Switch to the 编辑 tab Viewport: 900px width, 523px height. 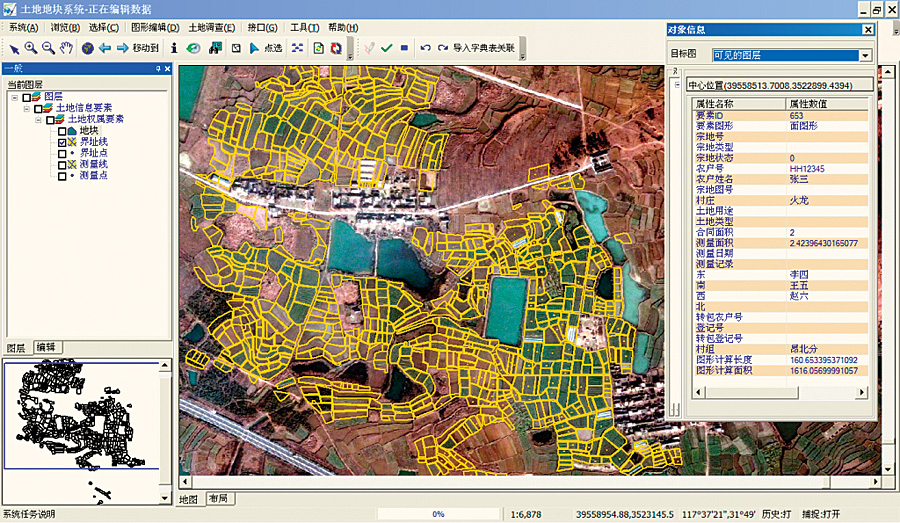46,347
